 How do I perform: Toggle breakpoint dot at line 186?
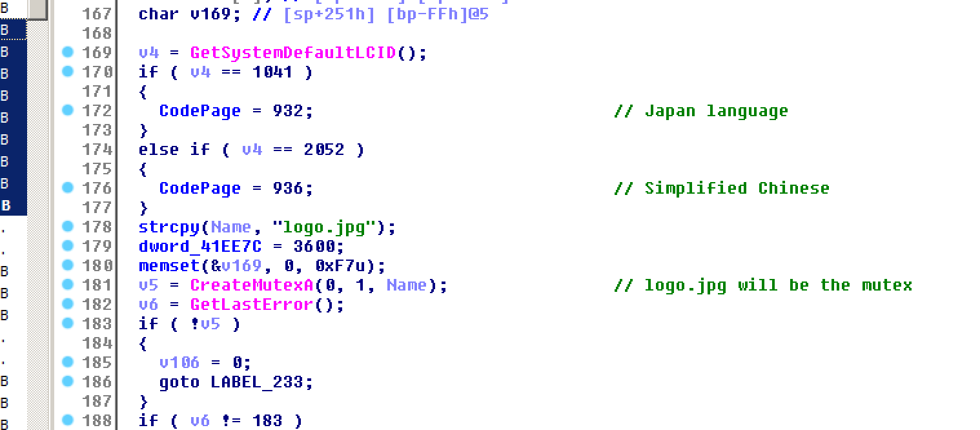pyautogui.click(x=68, y=382)
